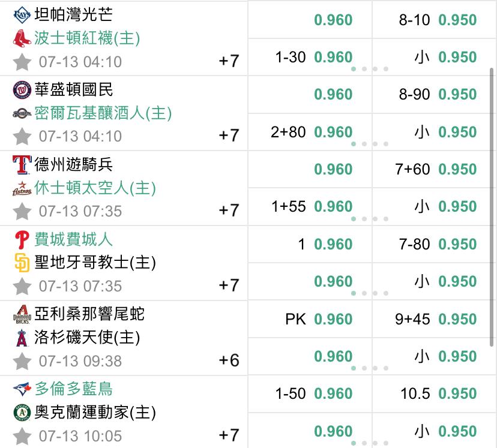Click the Arizona Diamondbacks logo
This screenshot has width=497, height=448.
coord(22,314)
